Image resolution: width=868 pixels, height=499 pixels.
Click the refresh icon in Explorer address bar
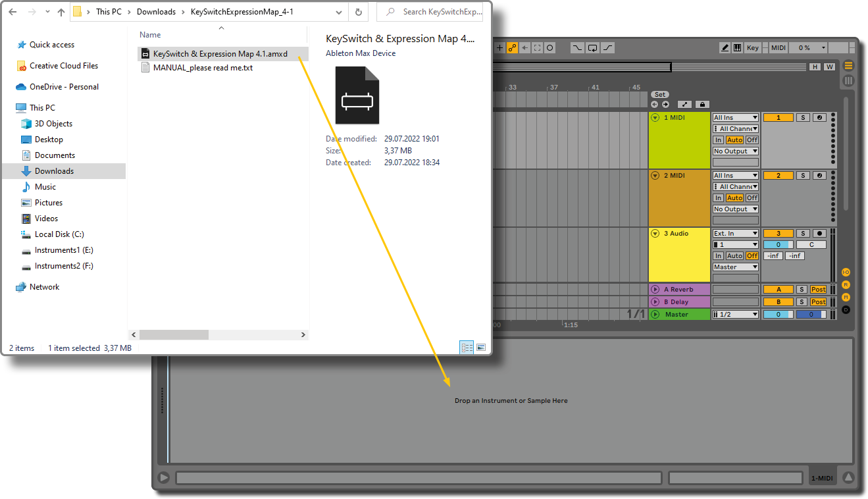click(x=359, y=12)
